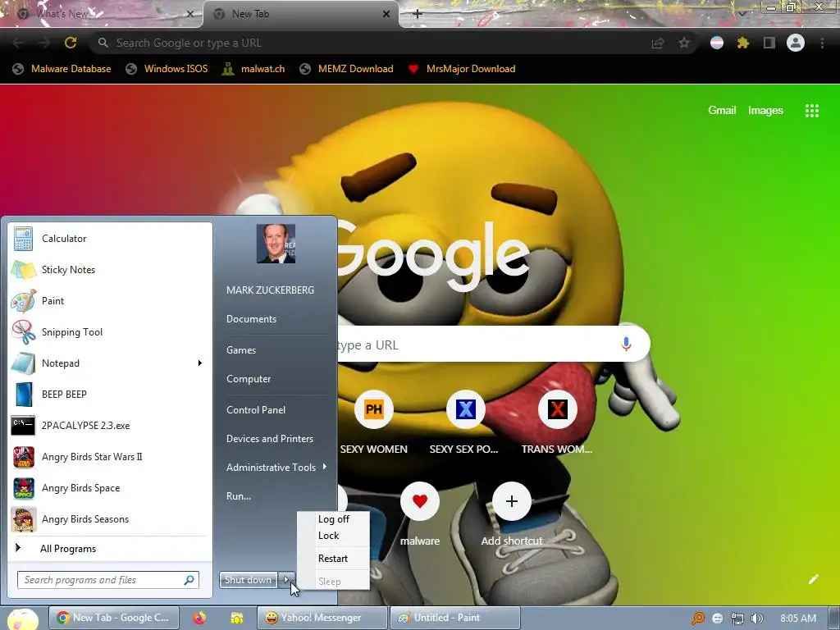Open Yahoo! Messenger taskbar button
The height and width of the screenshot is (630, 840).
coord(322,618)
